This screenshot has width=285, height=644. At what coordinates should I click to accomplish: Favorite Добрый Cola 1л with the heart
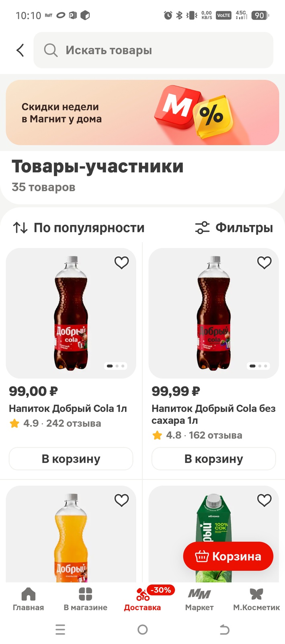coord(121,263)
